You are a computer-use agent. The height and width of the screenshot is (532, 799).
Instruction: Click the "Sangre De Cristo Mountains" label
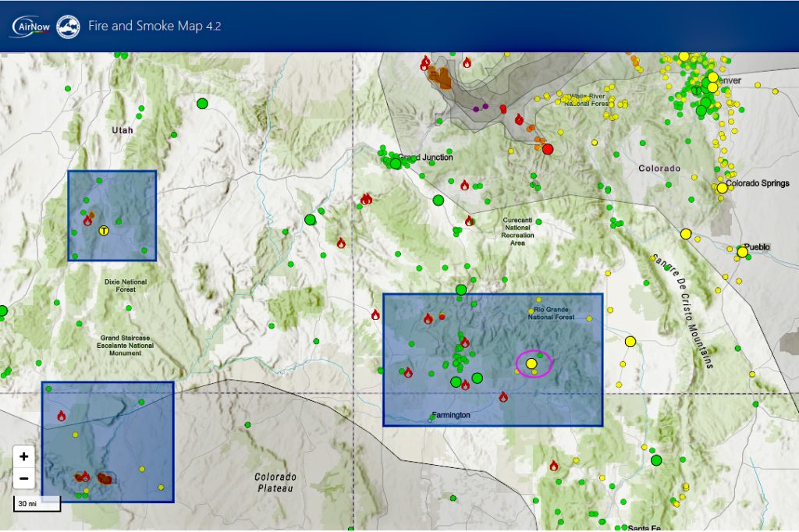click(x=683, y=310)
